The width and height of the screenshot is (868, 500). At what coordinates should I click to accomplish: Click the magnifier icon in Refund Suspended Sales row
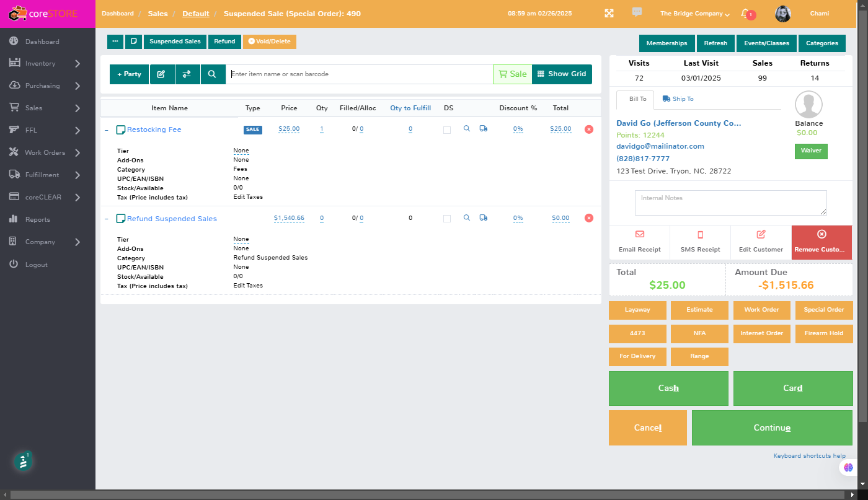click(x=467, y=217)
